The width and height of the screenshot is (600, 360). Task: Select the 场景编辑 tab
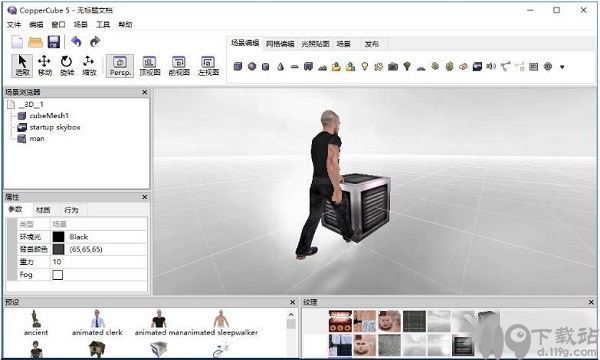coord(245,43)
